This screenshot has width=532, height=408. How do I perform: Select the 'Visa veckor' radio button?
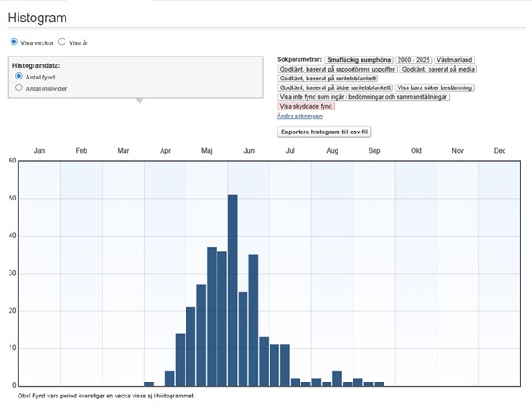[14, 42]
